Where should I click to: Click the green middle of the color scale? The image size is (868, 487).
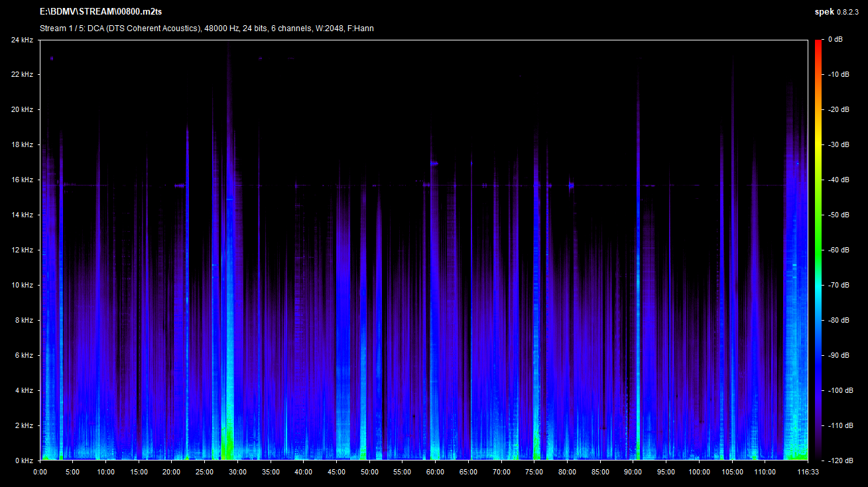(819, 232)
